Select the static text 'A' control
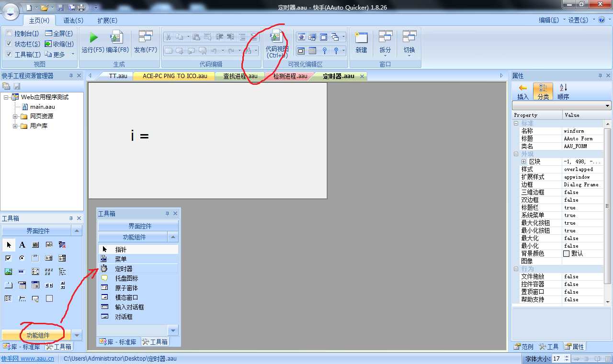613x364 pixels. 22,245
